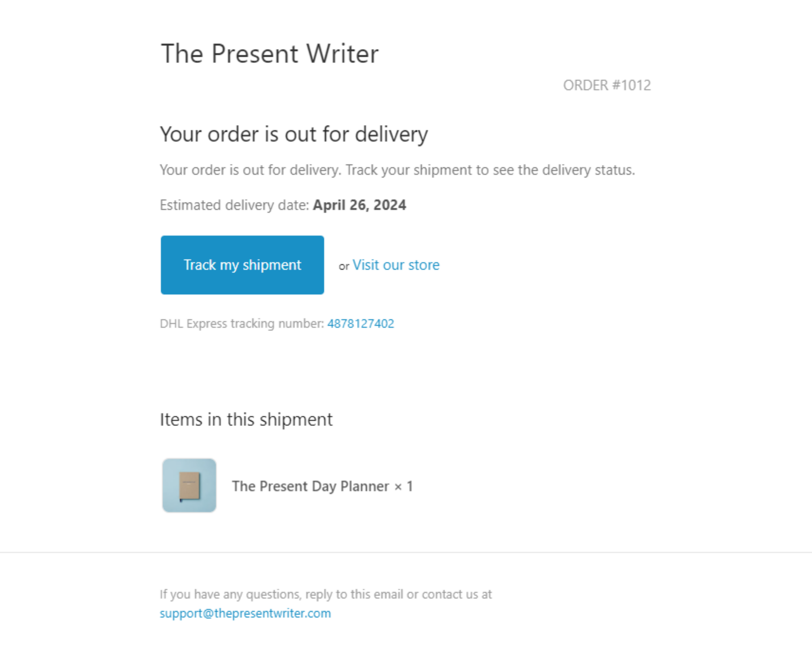This screenshot has width=812, height=650.
Task: Click 'contact us at' in the footer
Action: pos(456,594)
